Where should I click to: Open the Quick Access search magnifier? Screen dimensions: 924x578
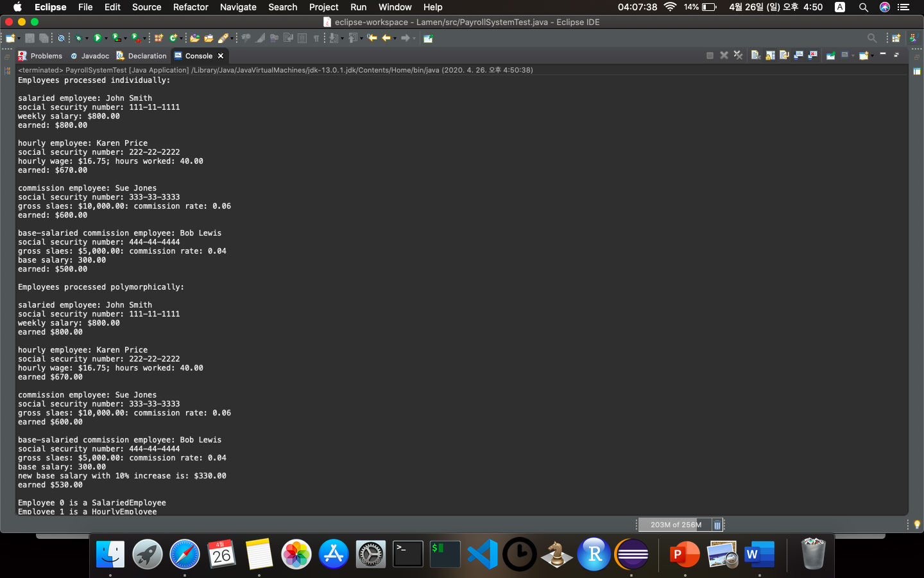pyautogui.click(x=871, y=38)
